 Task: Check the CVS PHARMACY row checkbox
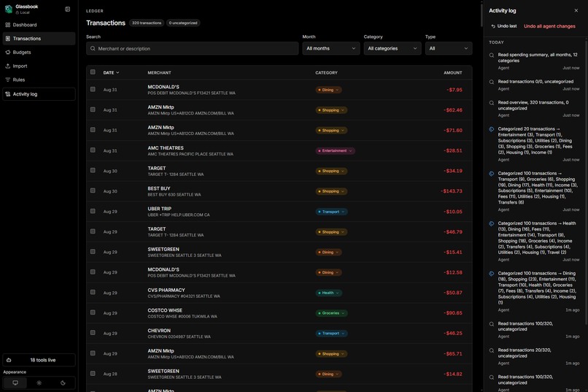[93, 292]
